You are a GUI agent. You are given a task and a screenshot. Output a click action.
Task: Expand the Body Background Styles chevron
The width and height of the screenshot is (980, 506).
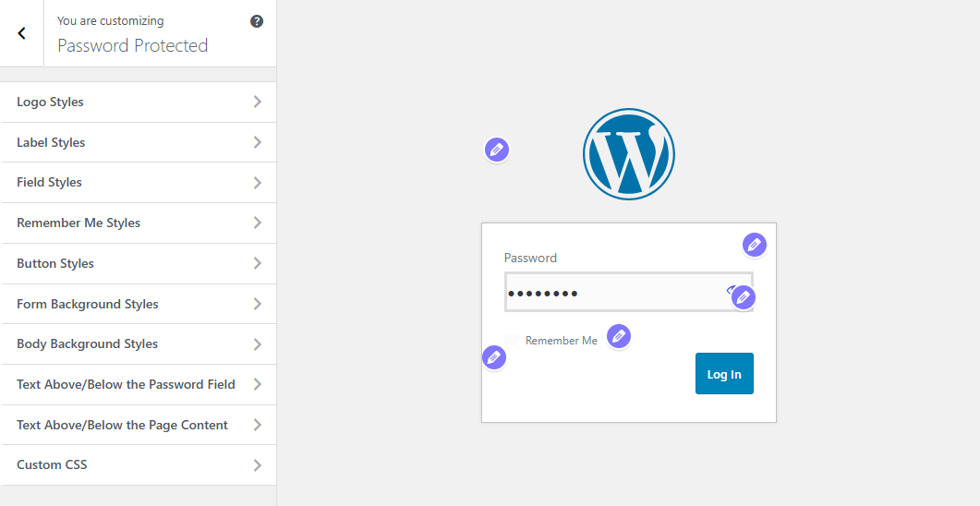258,344
